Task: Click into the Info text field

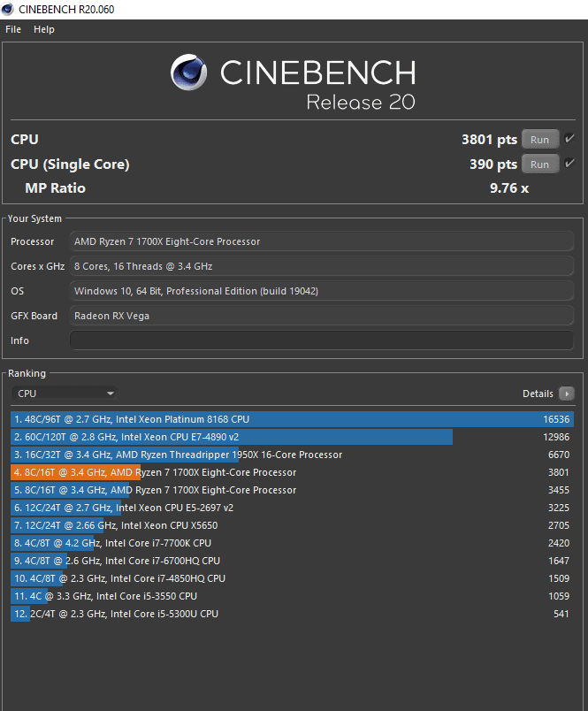Action: 322,340
